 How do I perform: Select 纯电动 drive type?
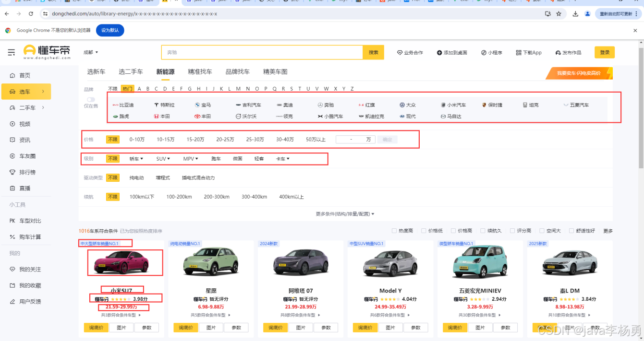point(136,178)
